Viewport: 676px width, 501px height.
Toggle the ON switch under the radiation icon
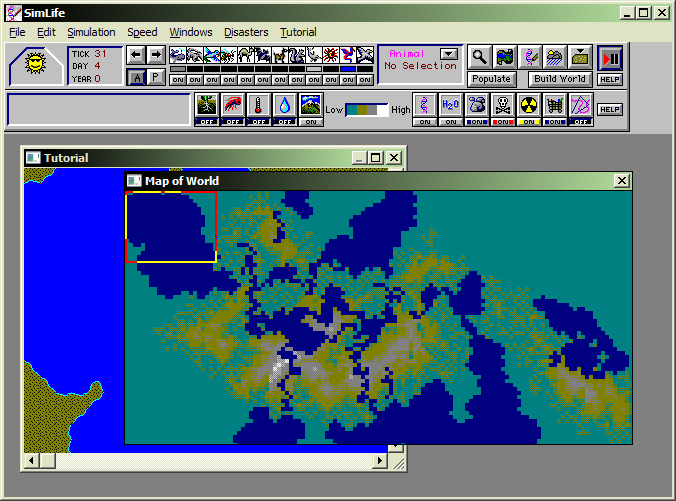click(529, 122)
